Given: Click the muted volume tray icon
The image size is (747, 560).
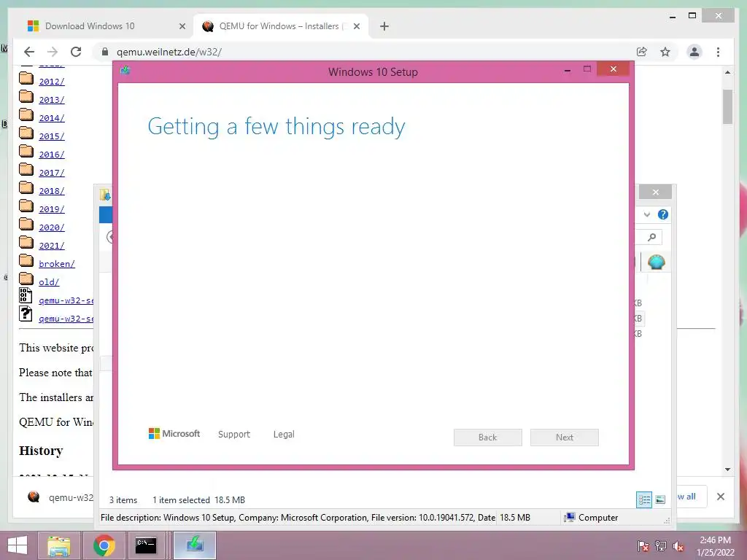Looking at the screenshot, I should [678, 546].
